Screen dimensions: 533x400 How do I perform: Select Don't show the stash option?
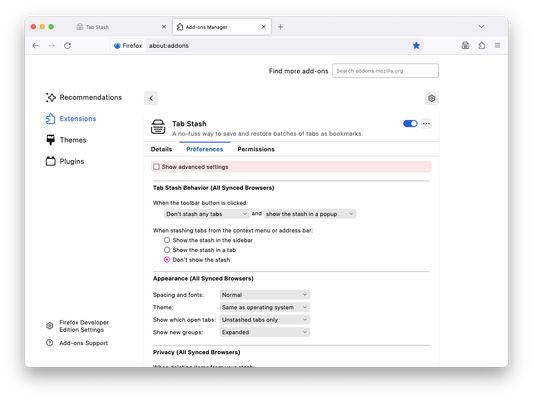tap(167, 260)
